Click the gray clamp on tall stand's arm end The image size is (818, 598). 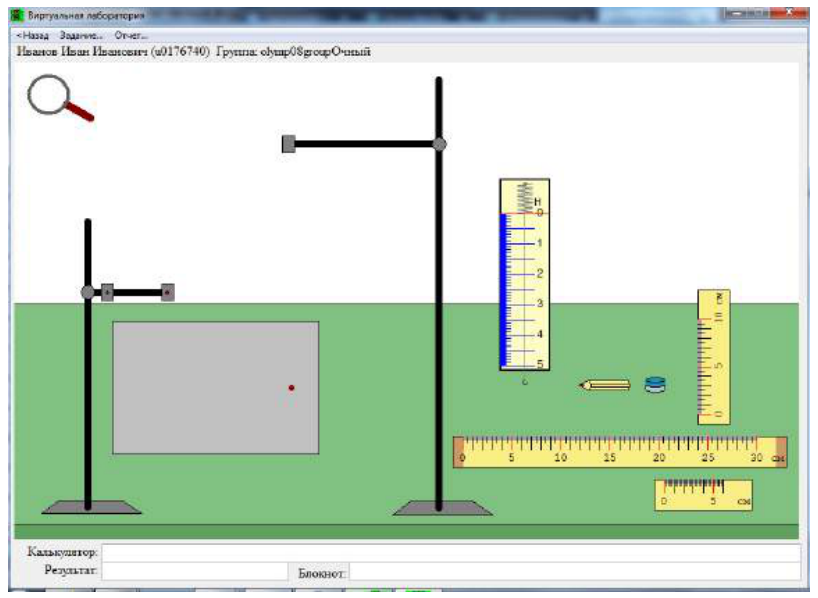(288, 144)
